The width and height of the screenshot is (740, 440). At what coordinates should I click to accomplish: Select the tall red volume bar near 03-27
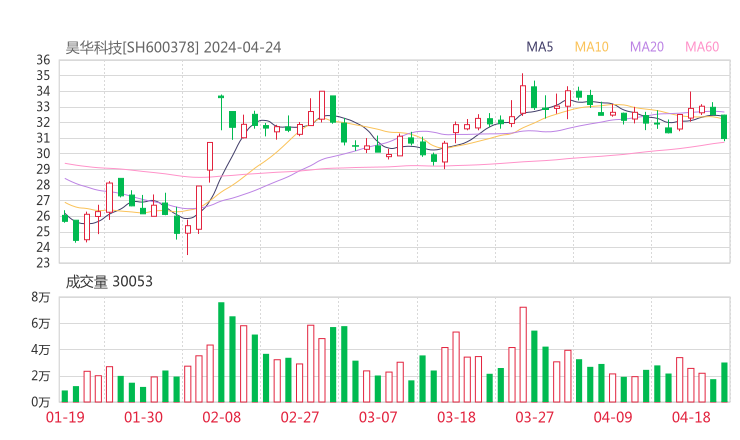523,355
